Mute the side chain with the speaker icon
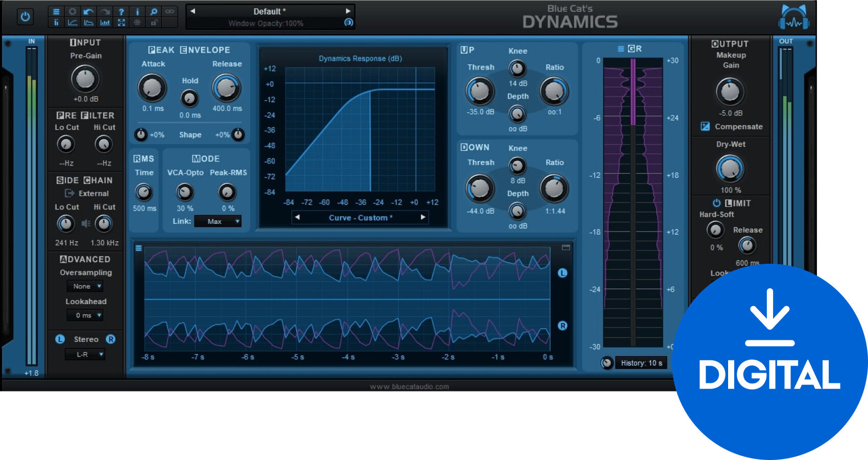This screenshot has height=460, width=868. point(86,223)
